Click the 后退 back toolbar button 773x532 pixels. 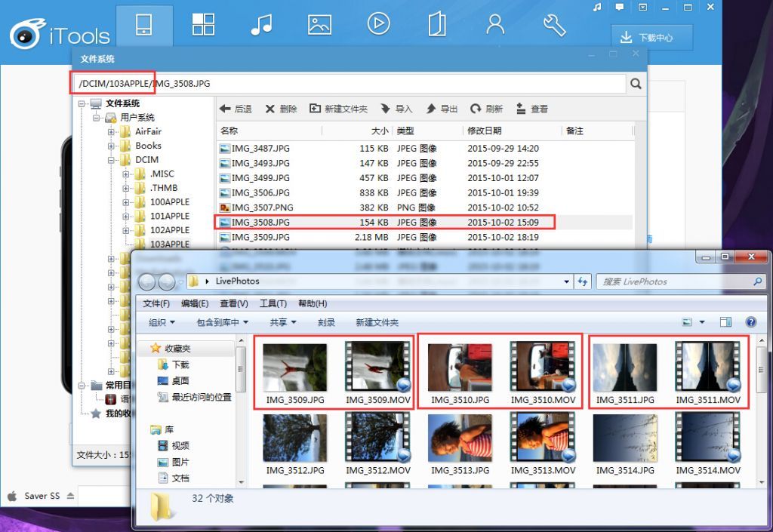point(236,109)
